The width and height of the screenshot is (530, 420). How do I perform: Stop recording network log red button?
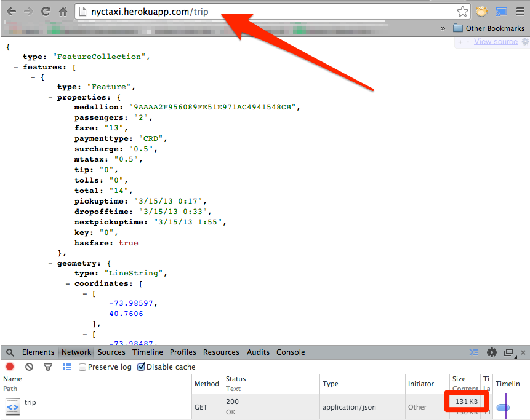pyautogui.click(x=10, y=367)
